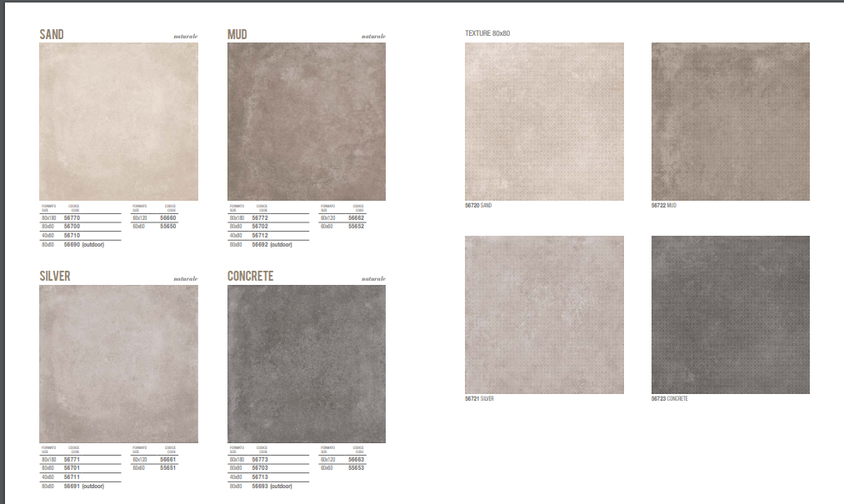
Task: Select the 56721 Silver texture tile
Action: [x=544, y=315]
